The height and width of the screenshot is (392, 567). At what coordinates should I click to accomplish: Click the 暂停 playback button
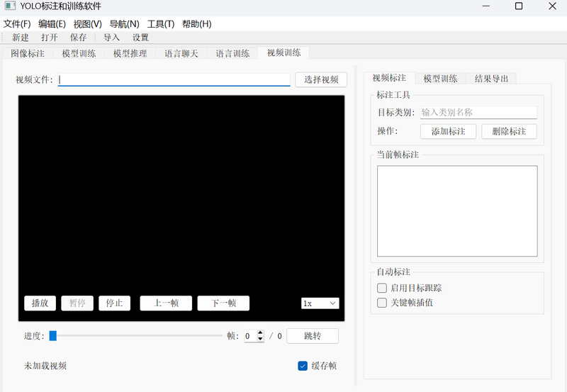[77, 303]
